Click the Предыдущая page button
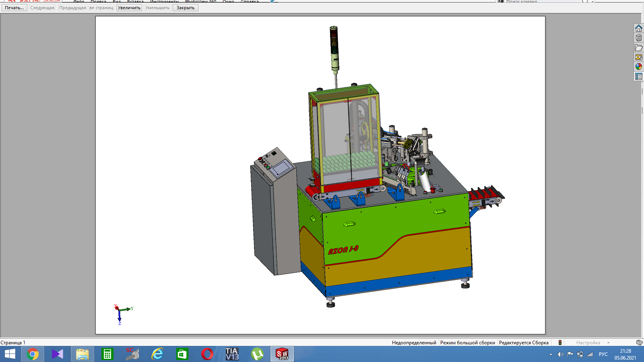This screenshot has height=362, width=644. coord(72,8)
